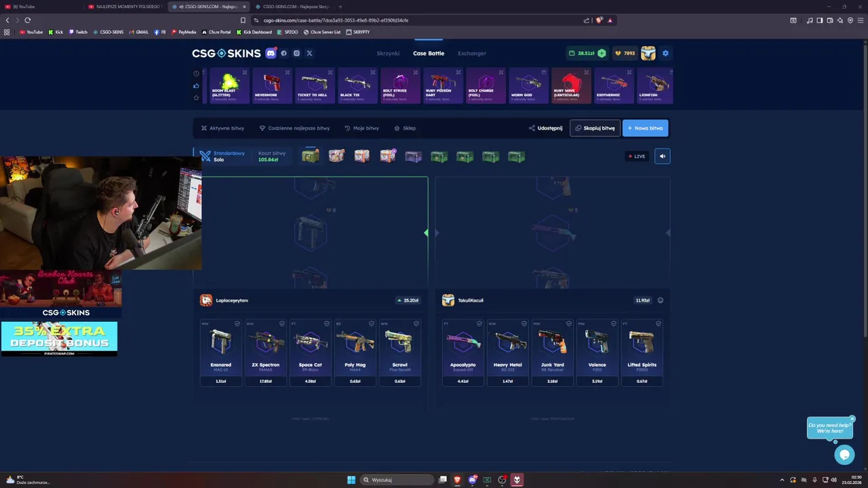Open the Heavy Metal SG 553 skin card
This screenshot has width=868, height=488.
click(507, 352)
